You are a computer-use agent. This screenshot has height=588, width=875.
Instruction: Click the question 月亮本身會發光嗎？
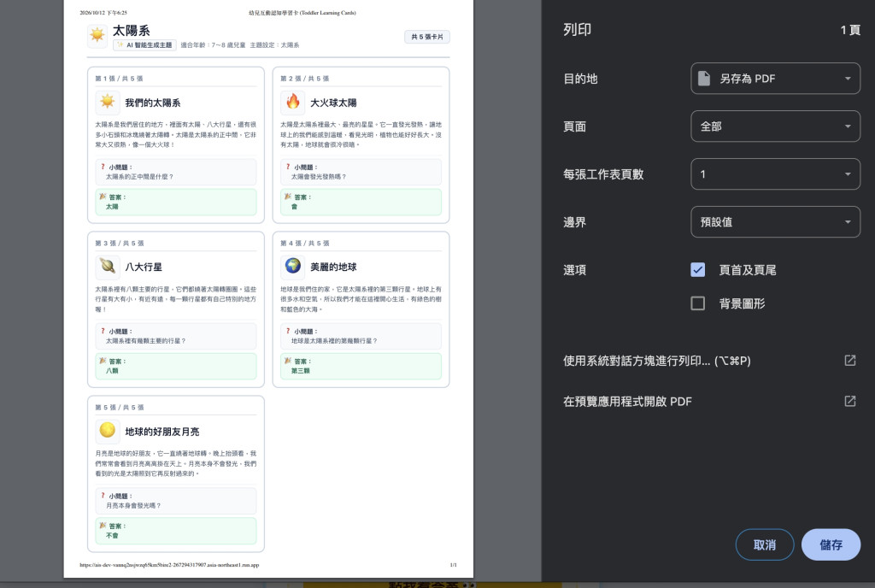[133, 506]
